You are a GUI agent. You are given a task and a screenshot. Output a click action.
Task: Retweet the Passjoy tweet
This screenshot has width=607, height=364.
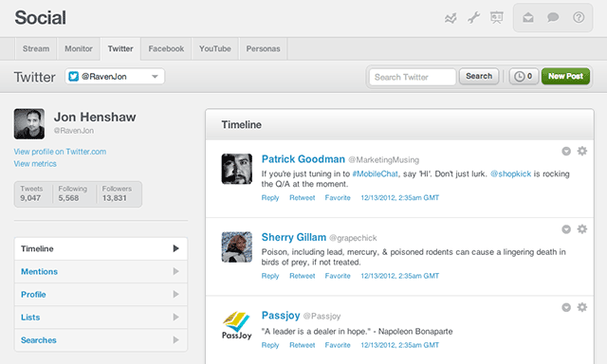click(303, 345)
